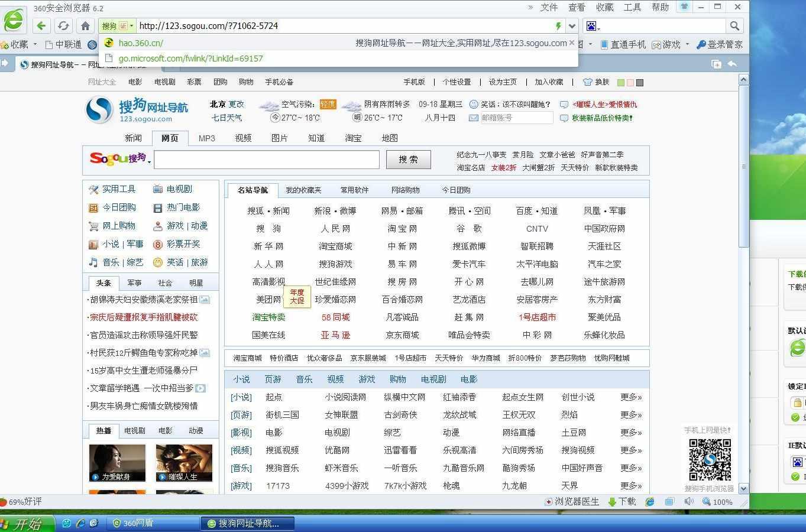806x532 pixels.
Task: Click 更多» in the 游戏 row
Action: pyautogui.click(x=631, y=486)
